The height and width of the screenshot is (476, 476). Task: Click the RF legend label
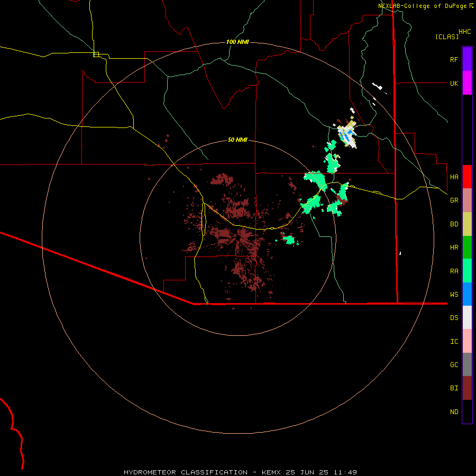[454, 59]
